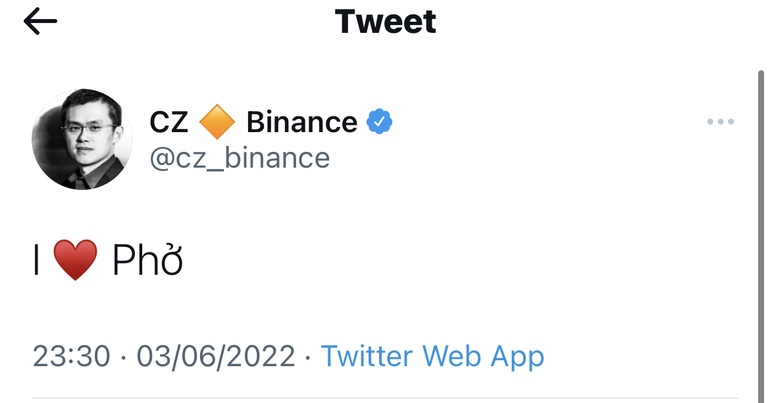Click the vertical scrollbar on right edge

tap(761, 236)
